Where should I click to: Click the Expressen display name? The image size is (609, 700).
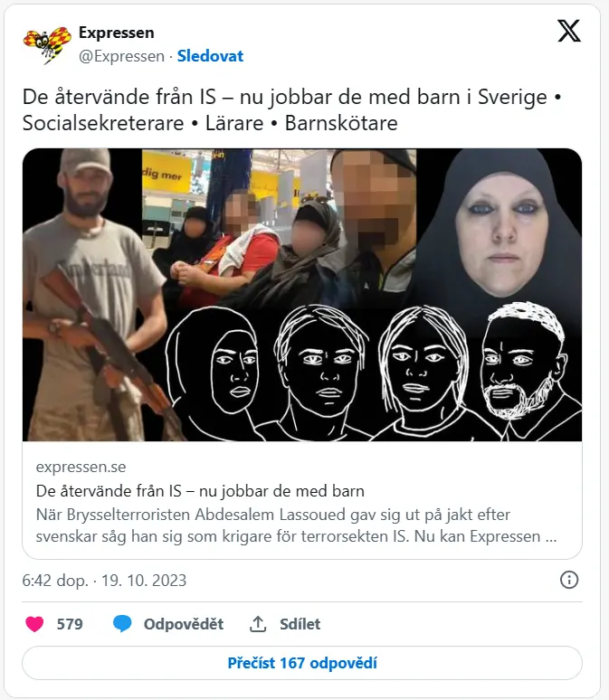point(116,33)
